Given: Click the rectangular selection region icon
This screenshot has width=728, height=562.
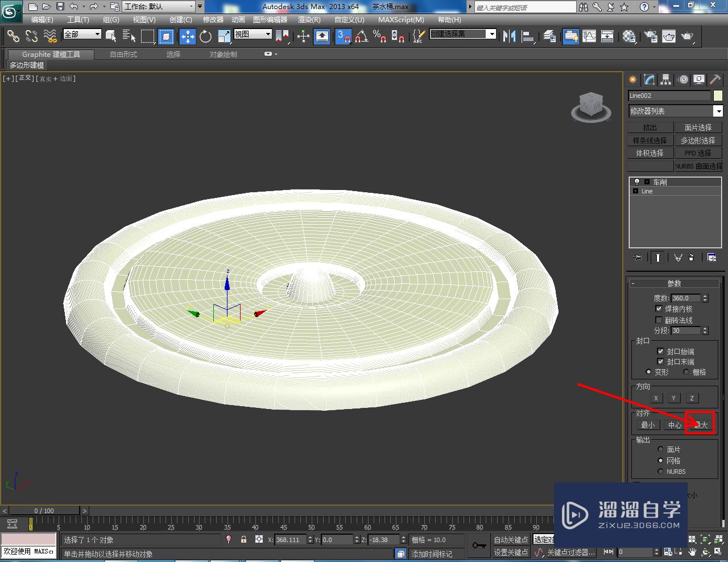Looking at the screenshot, I should (147, 36).
